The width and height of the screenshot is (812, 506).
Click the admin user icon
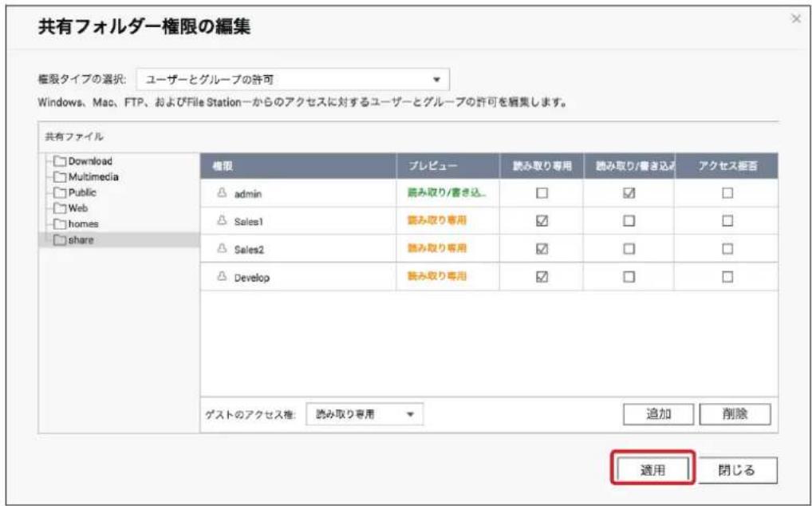pos(223,192)
